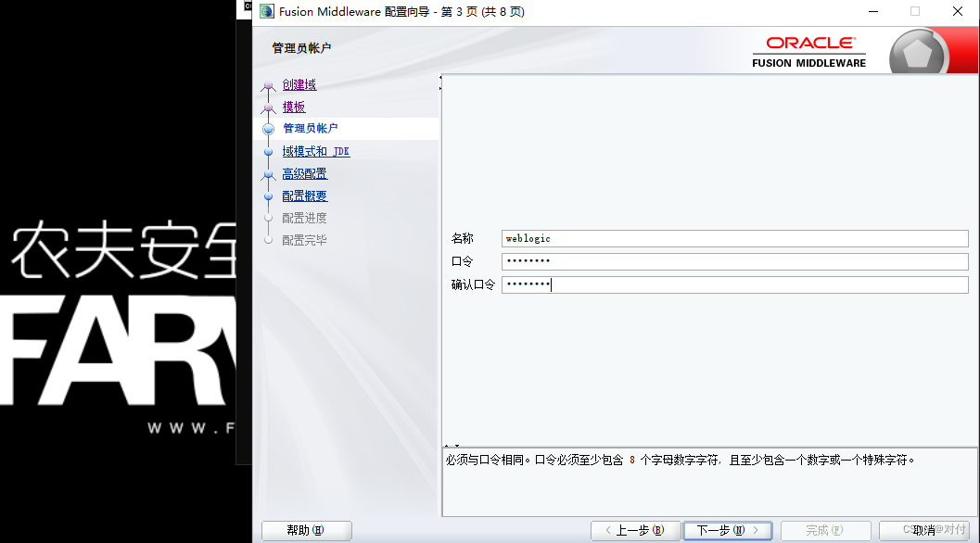Click the 完成(F) button
Screen dimensions: 980x543
coord(825,531)
